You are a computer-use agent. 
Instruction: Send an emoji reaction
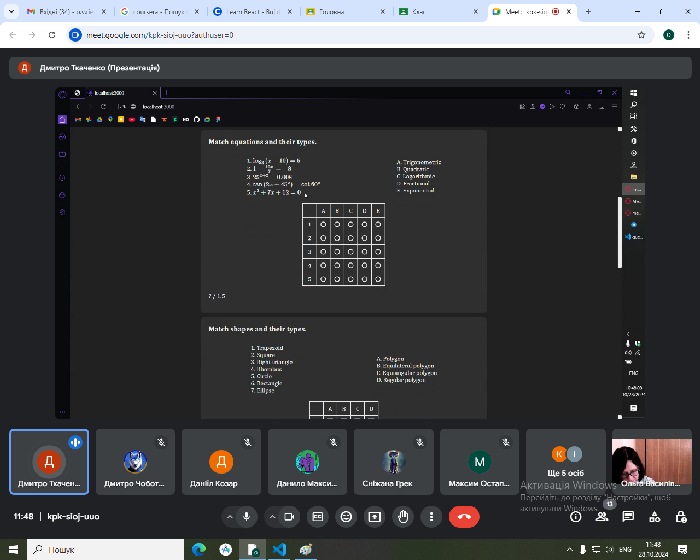[x=346, y=516]
